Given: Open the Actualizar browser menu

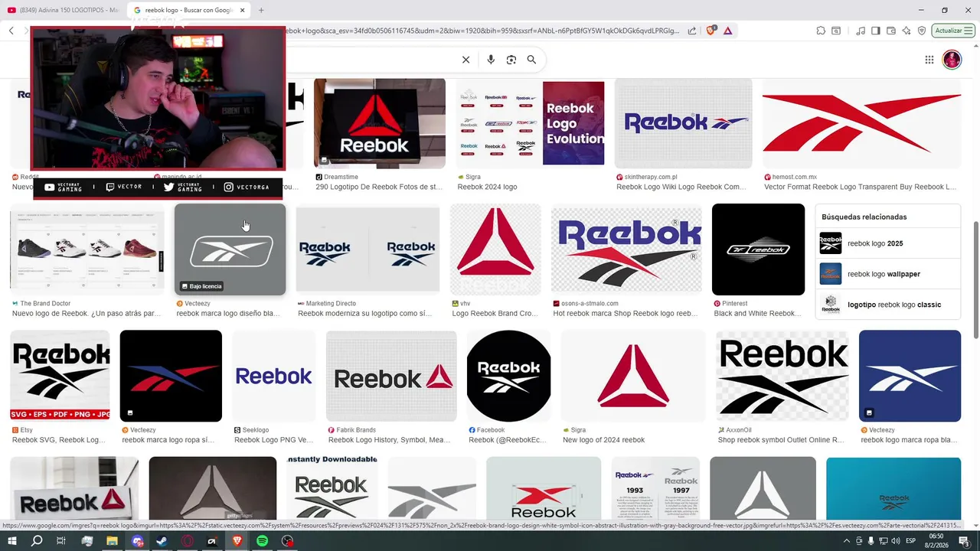Looking at the screenshot, I should [x=953, y=31].
